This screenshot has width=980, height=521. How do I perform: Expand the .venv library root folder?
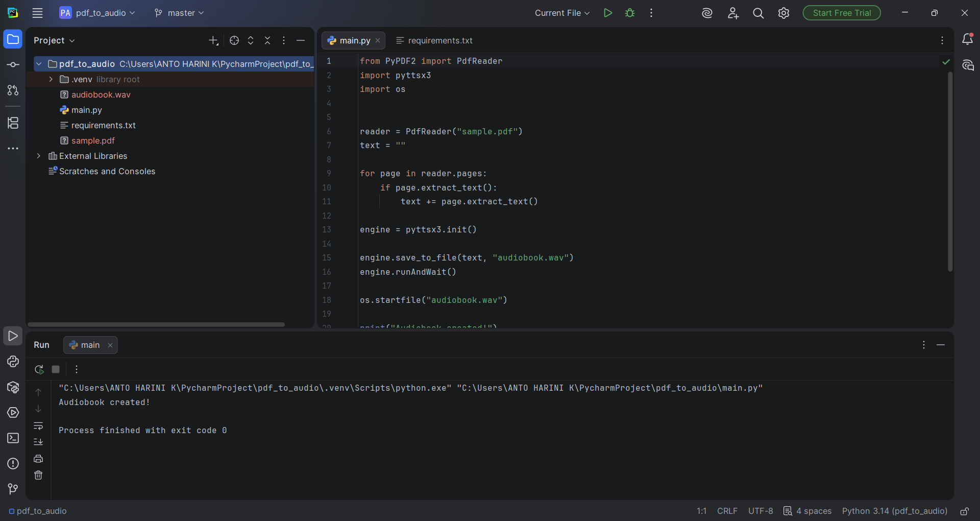[51, 79]
